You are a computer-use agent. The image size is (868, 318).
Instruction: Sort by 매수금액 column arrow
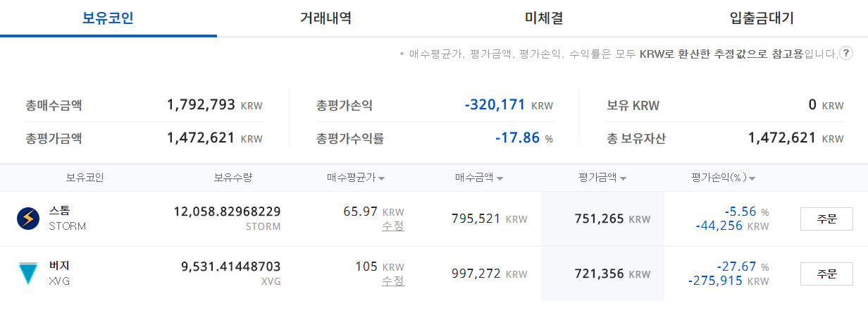[500, 178]
